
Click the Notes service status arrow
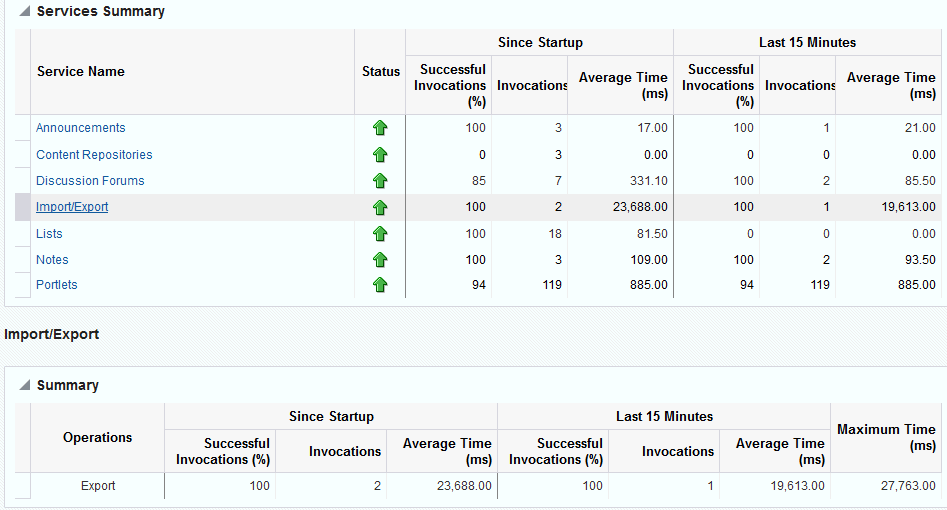(380, 260)
